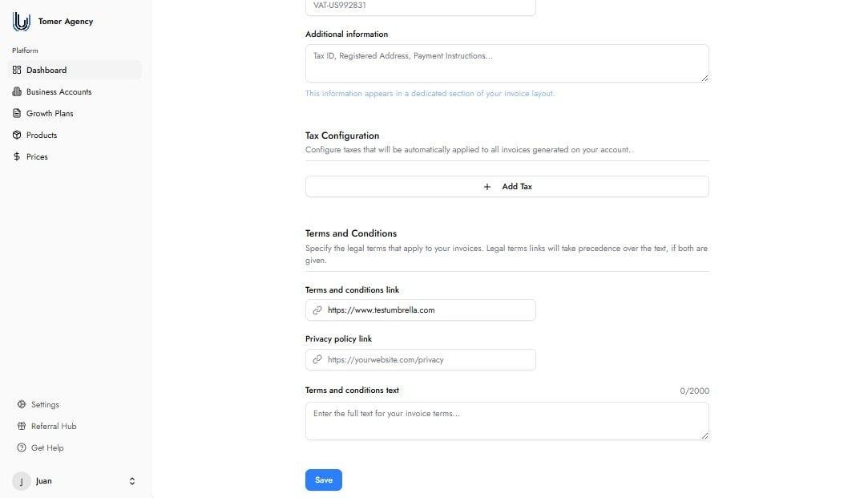Image resolution: width=868 pixels, height=498 pixels.
Task: Go to the Growth Plans page
Action: pyautogui.click(x=50, y=114)
